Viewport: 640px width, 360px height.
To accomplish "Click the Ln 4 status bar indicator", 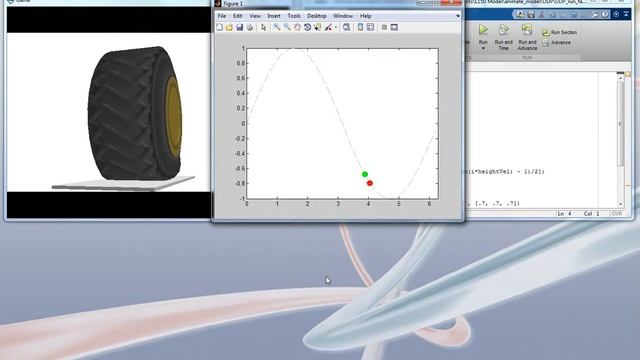I will click(x=565, y=214).
